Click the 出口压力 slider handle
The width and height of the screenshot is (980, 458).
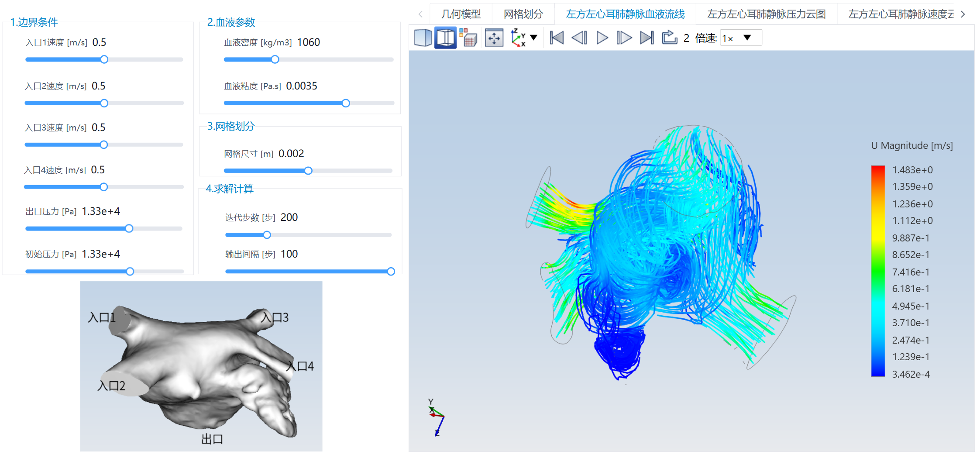129,228
